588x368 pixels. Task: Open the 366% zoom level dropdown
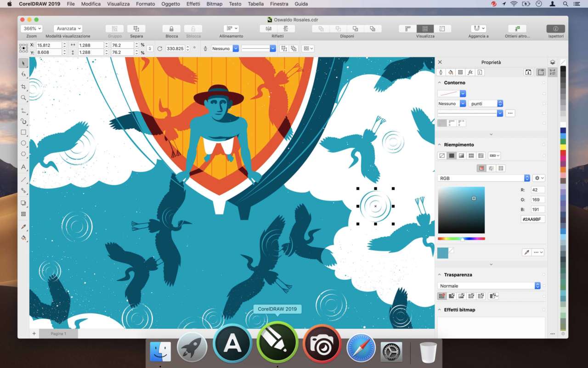(x=31, y=29)
